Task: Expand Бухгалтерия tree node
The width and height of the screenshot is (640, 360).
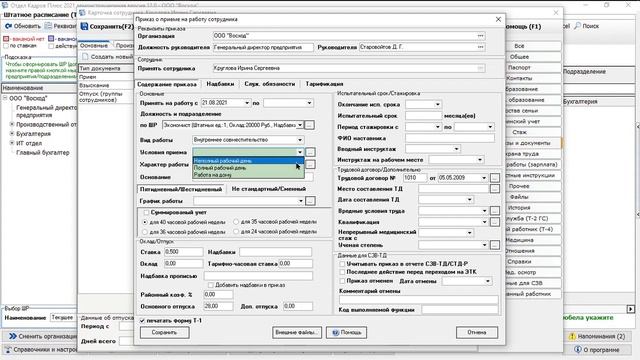Action: click(12, 133)
